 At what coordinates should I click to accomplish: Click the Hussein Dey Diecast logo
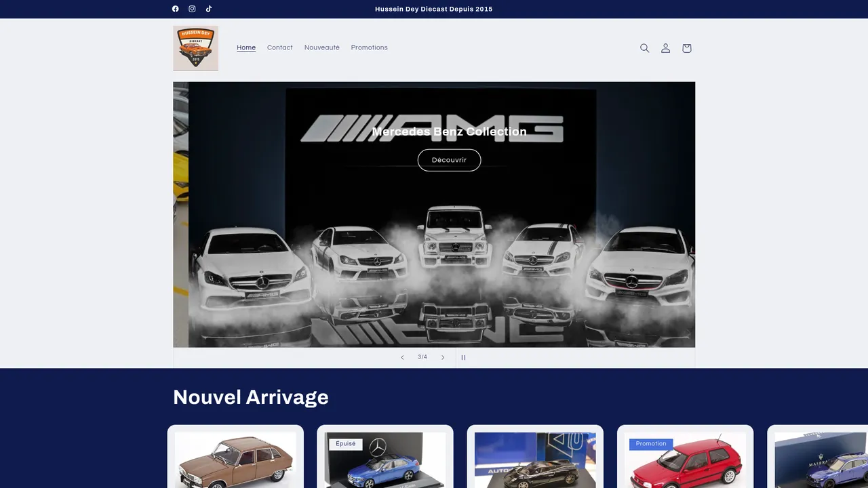click(x=195, y=48)
